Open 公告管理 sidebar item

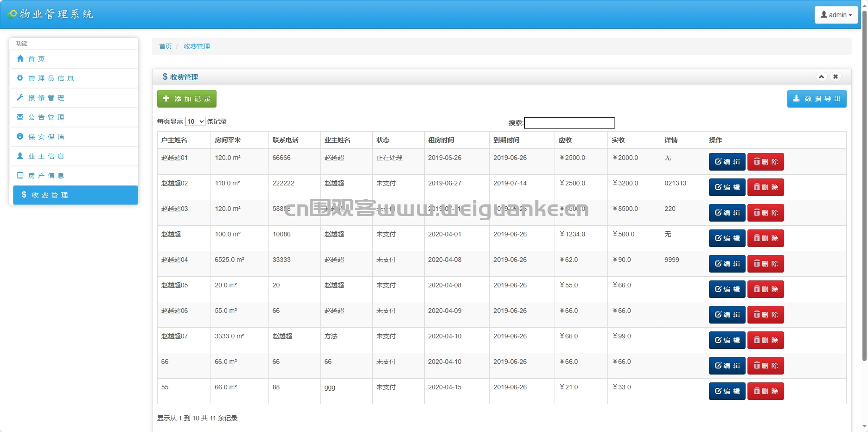(74, 117)
